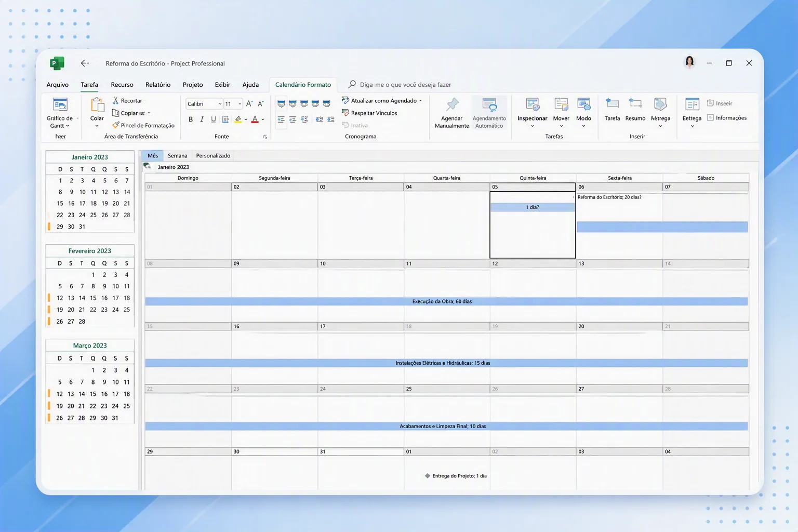Click the link tasks icon in Cronograma
Image resolution: width=798 pixels, height=532 pixels.
[x=320, y=119]
